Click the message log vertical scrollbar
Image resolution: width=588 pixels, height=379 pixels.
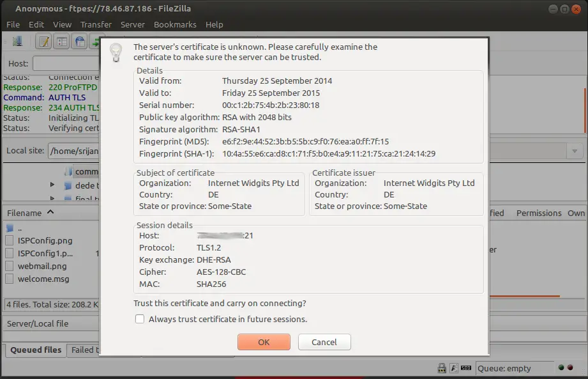click(x=585, y=111)
